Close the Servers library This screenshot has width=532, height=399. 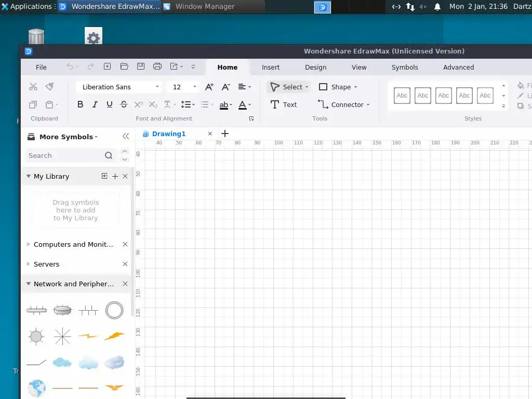pyautogui.click(x=125, y=264)
